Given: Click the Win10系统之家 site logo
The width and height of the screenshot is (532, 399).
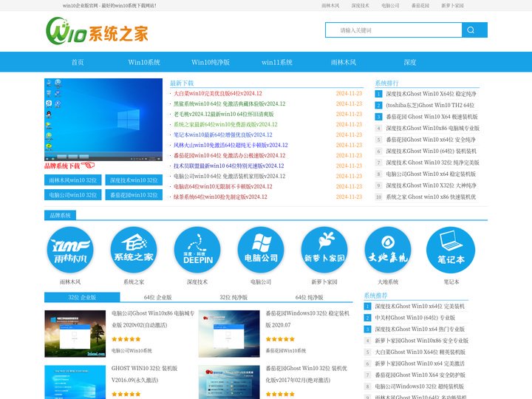Looking at the screenshot, I should 97,31.
